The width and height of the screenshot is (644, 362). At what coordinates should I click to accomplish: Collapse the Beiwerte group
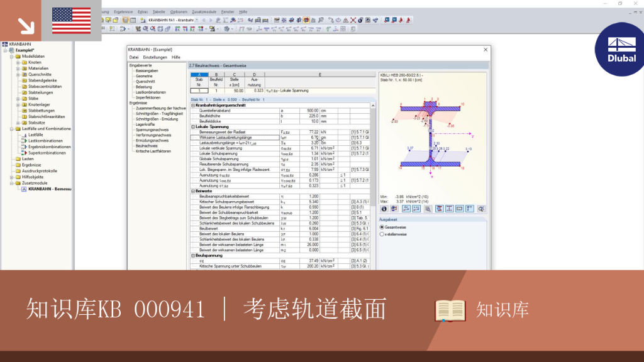coord(193,191)
